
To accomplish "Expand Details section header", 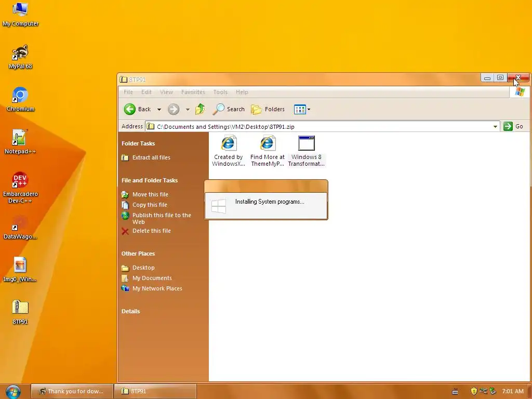I will 130,312.
